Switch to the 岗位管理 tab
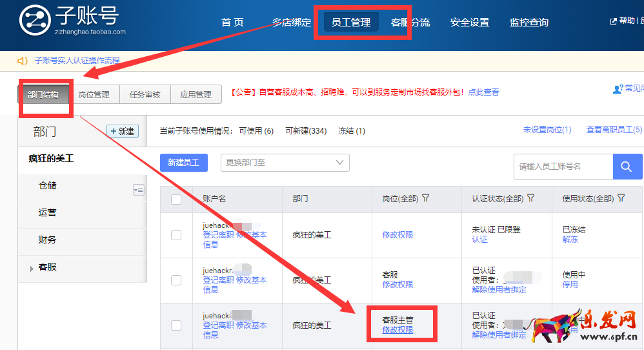The image size is (644, 350). point(94,95)
